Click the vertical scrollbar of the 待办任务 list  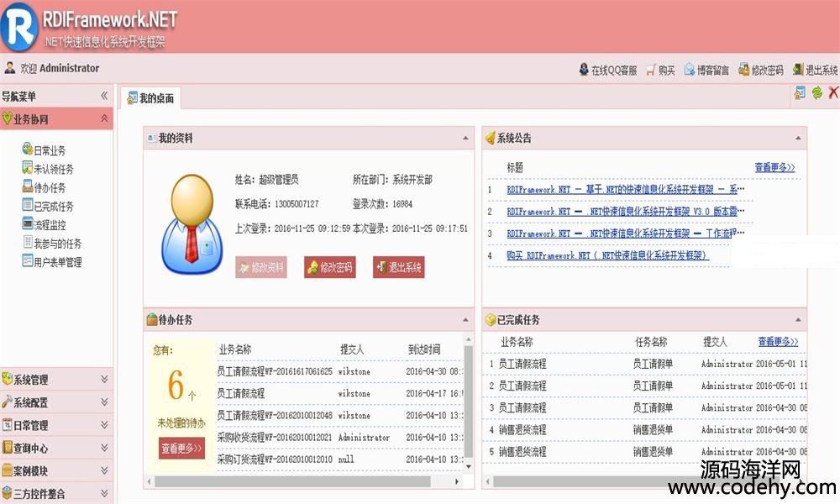point(468,402)
